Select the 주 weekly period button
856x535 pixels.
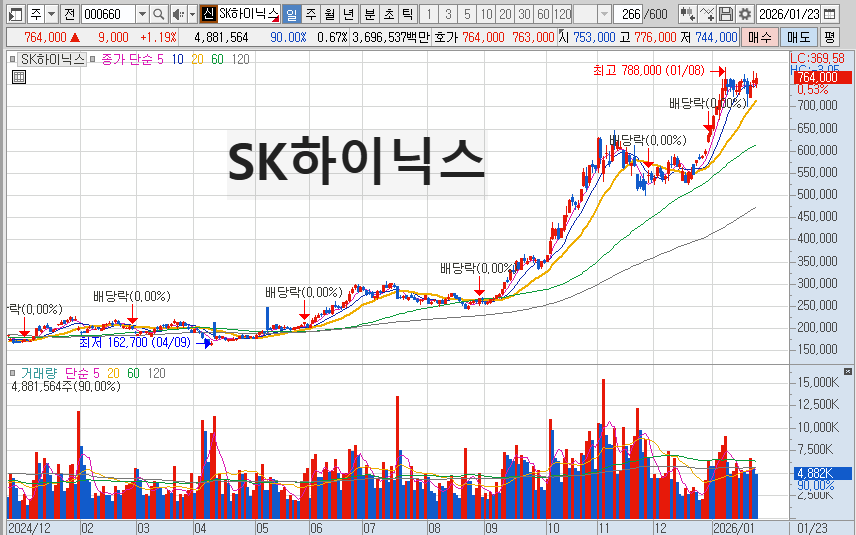pyautogui.click(x=311, y=14)
